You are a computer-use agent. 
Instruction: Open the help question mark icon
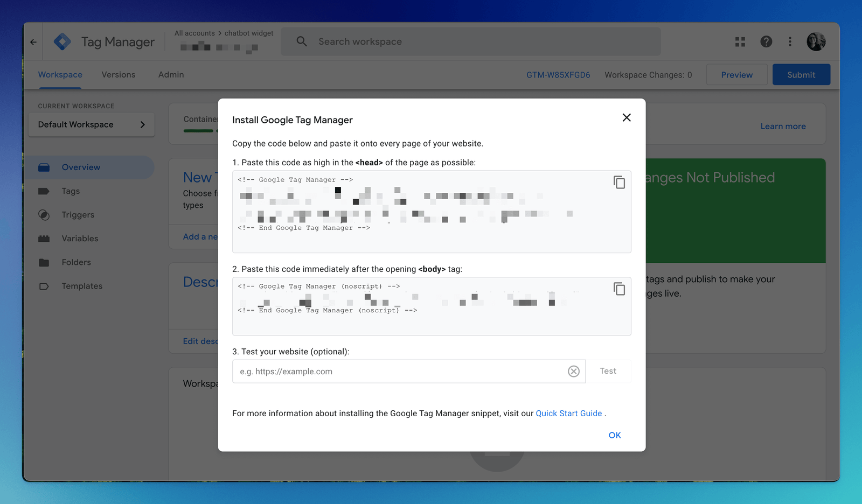(x=766, y=42)
